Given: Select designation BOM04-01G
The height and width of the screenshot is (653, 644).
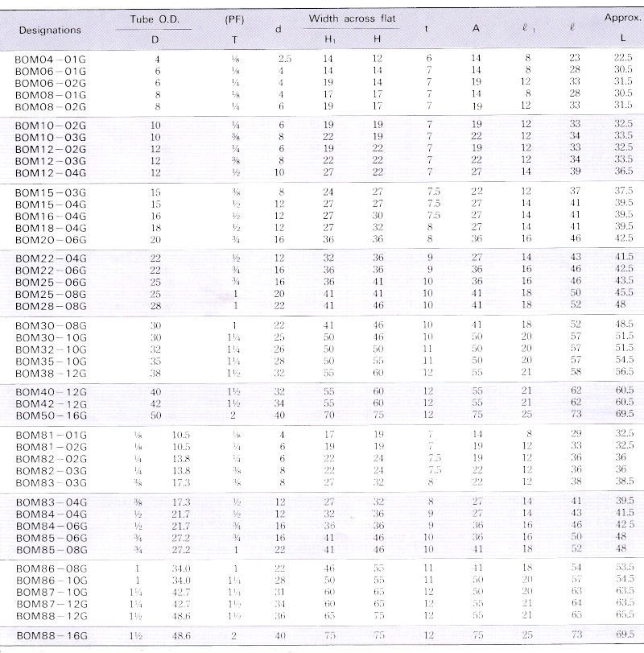Looking at the screenshot, I should click(x=51, y=60).
